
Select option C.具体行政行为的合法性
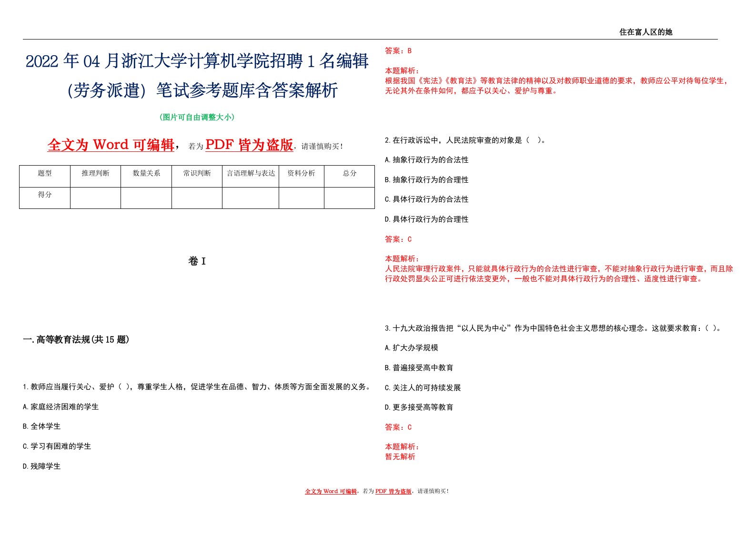pos(427,199)
